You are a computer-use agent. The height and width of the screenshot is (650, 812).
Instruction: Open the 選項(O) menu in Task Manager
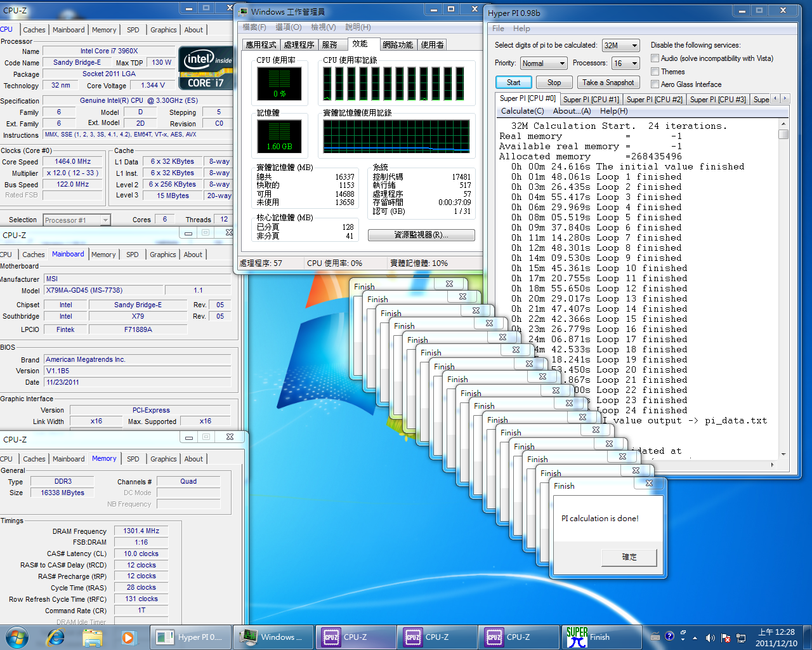click(288, 27)
